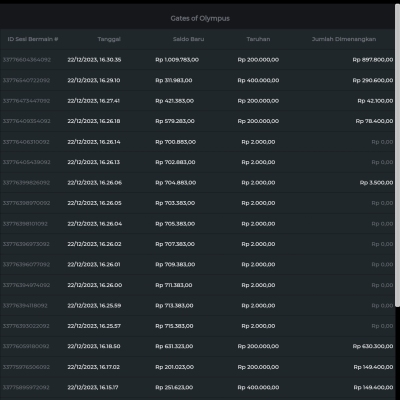Image resolution: width=400 pixels, height=400 pixels.
Task: Click the Rp 0,00 winnings at 16.26.00
Action: click(x=382, y=285)
